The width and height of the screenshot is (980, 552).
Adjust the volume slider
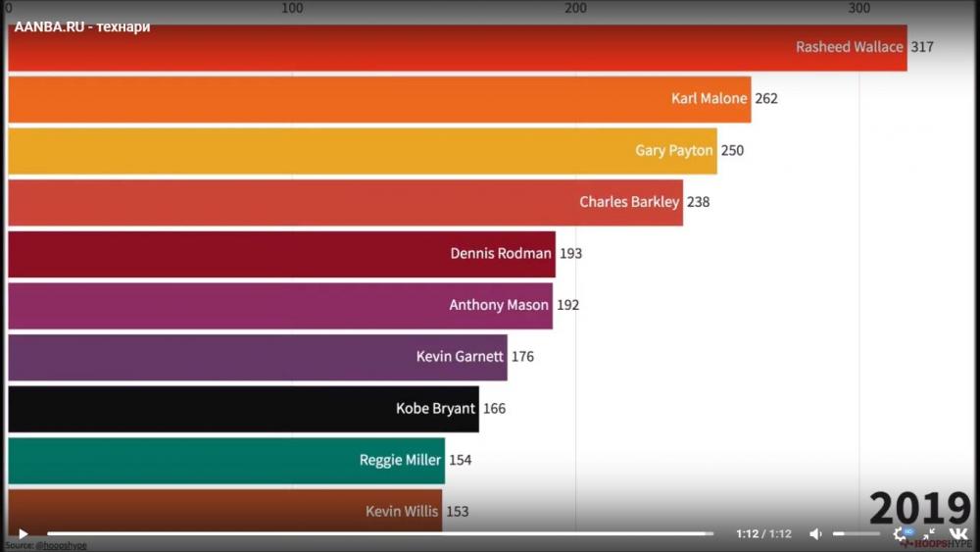(x=856, y=534)
